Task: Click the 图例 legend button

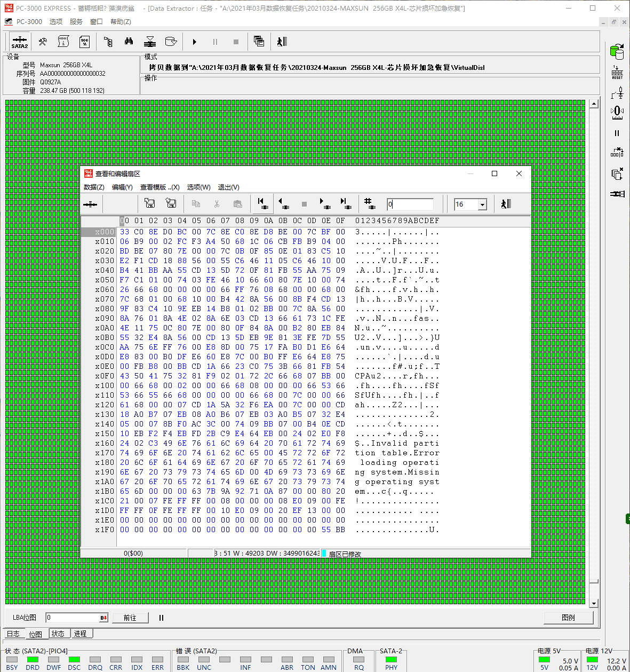Action: coord(568,618)
